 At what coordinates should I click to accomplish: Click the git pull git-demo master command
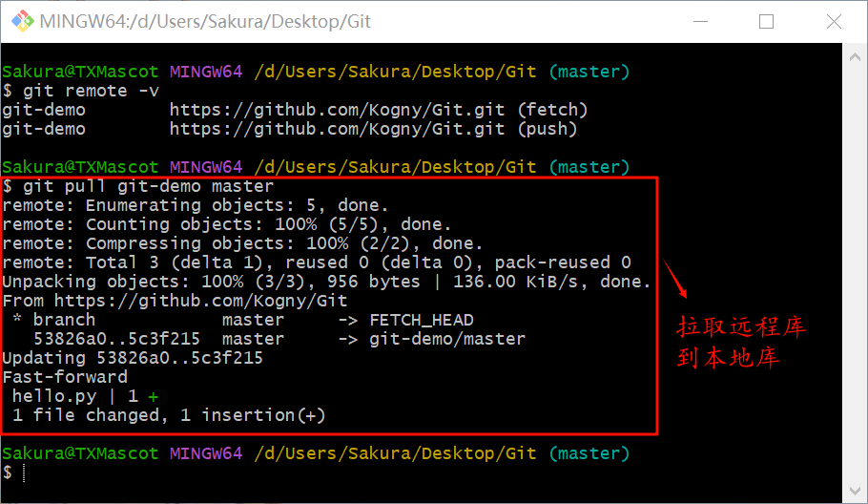coord(138,186)
